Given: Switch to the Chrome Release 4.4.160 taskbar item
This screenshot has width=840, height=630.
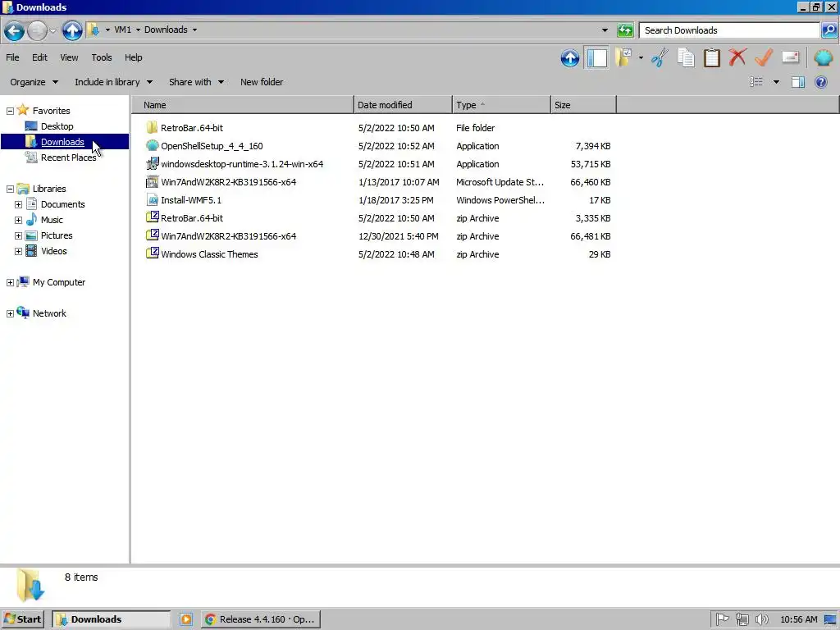Looking at the screenshot, I should 261,619.
